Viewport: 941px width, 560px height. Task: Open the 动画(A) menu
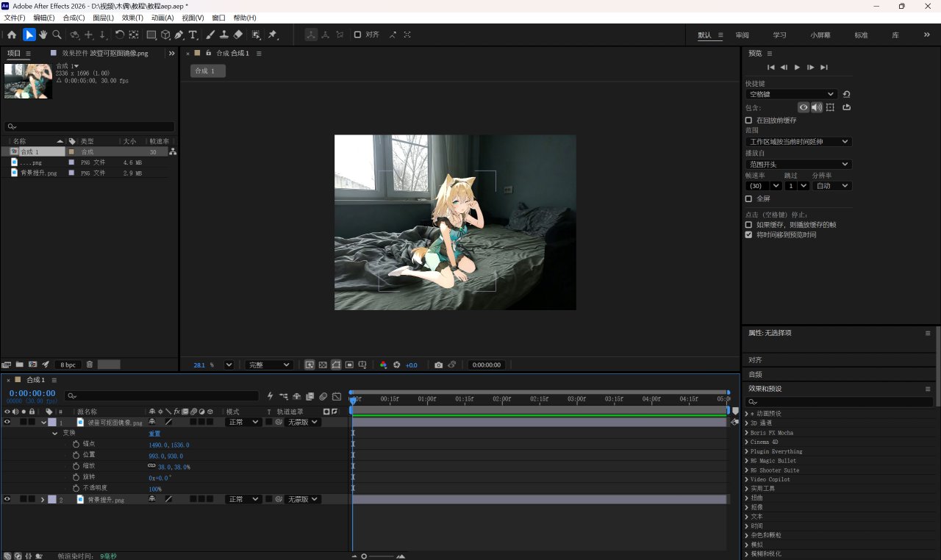163,18
